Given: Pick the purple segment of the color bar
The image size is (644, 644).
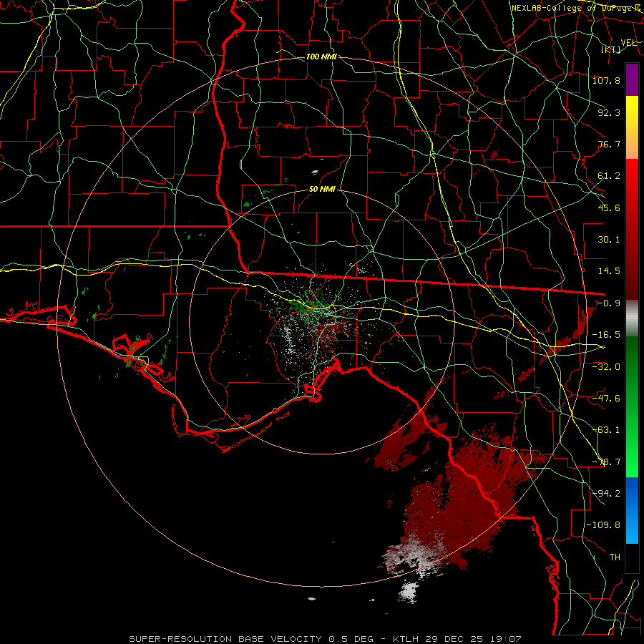Looking at the screenshot, I should pyautogui.click(x=632, y=79).
